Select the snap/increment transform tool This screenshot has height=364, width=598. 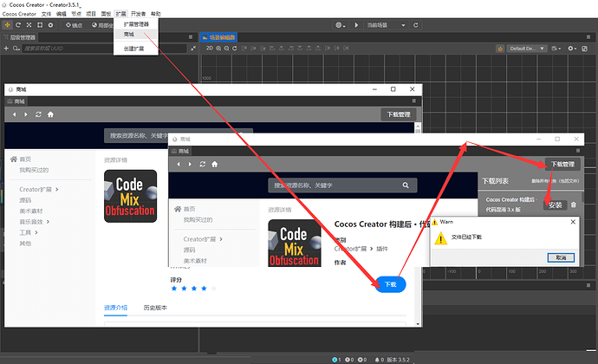[x=50, y=25]
